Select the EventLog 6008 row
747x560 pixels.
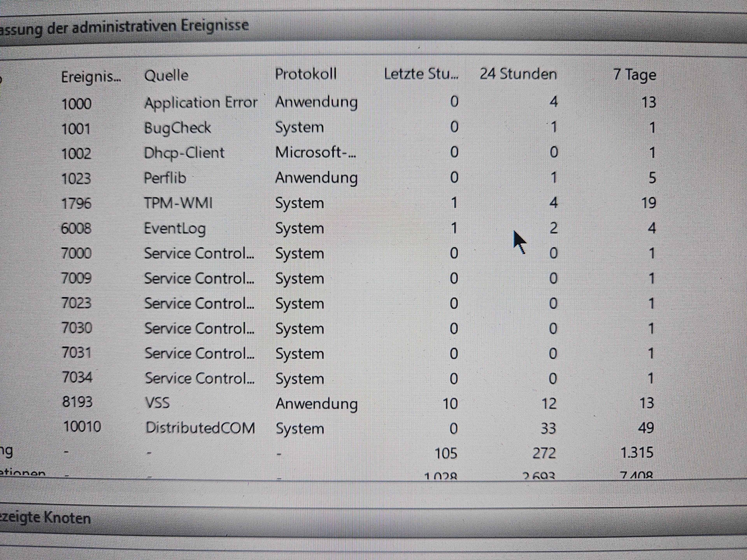[175, 228]
